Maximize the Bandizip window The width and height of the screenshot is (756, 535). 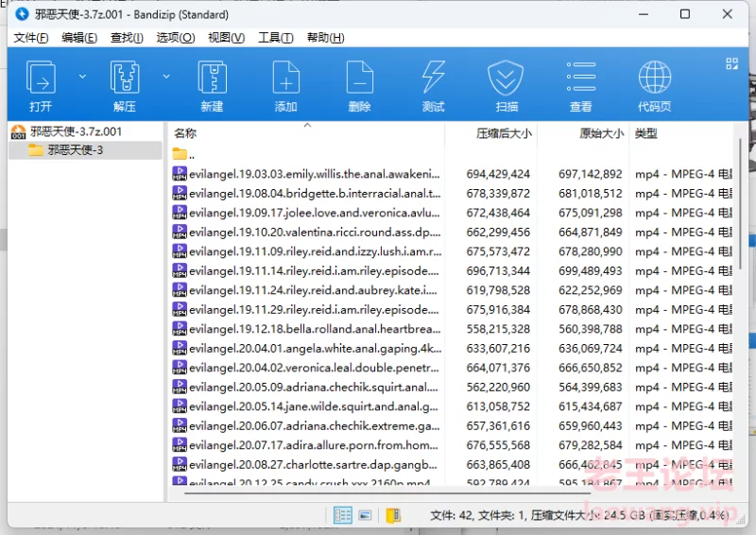point(684,14)
